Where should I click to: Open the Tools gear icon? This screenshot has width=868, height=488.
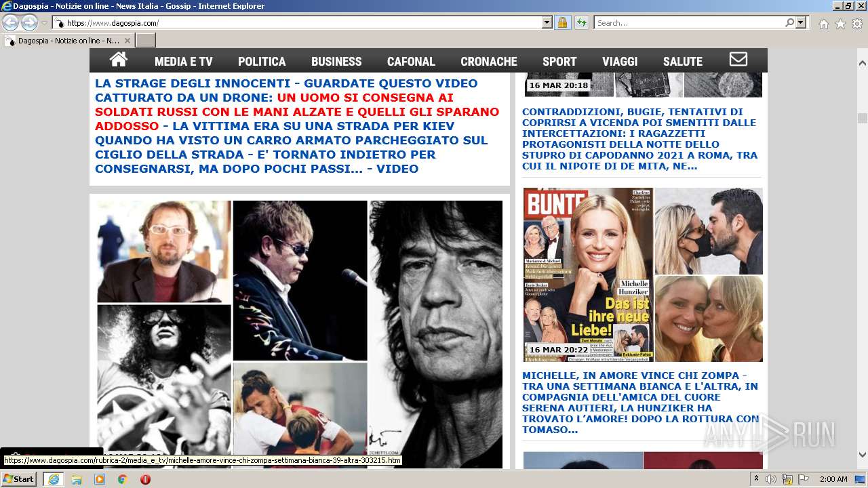tap(857, 24)
